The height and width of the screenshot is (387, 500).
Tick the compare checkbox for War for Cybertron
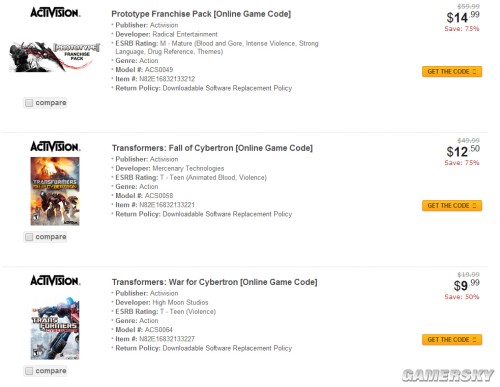pos(29,371)
